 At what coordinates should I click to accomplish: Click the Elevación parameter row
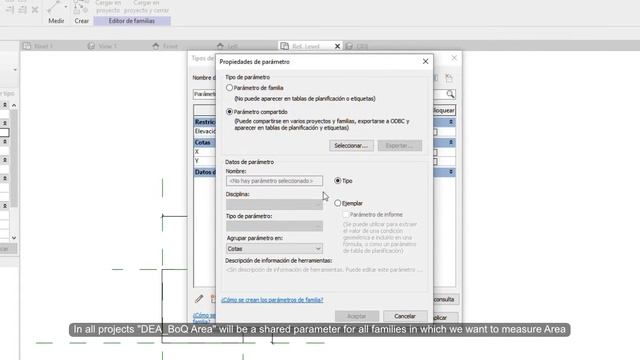pos(205,131)
